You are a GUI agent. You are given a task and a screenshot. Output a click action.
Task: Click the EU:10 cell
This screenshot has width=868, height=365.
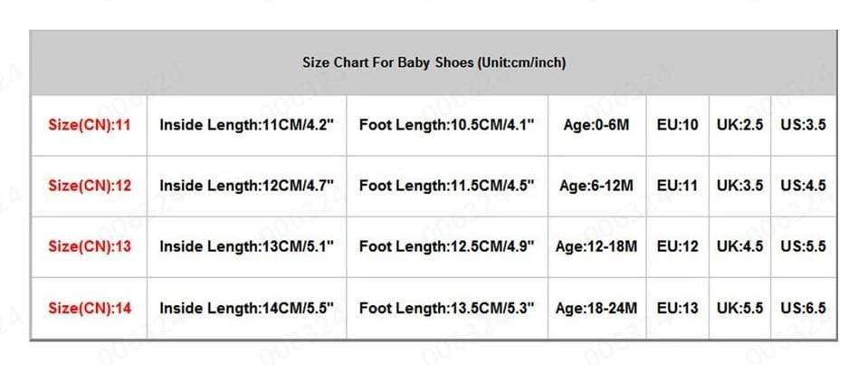point(677,125)
